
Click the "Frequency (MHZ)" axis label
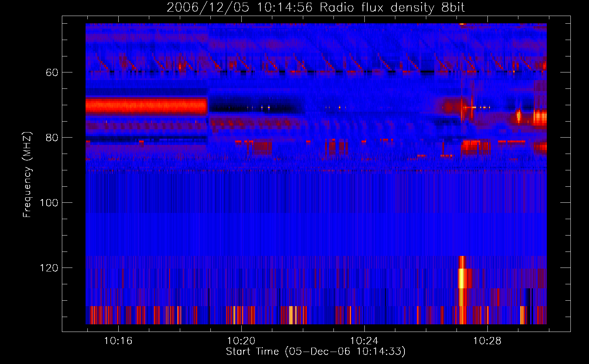[x=27, y=175]
